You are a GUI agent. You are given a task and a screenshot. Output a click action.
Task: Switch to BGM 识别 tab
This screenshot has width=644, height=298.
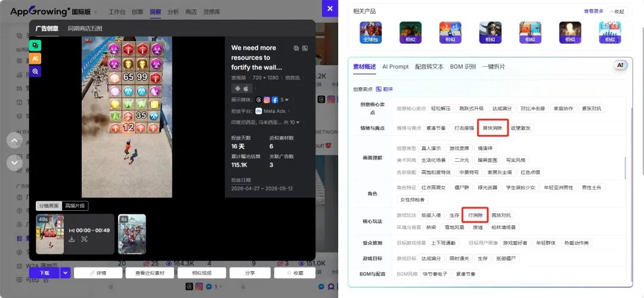pyautogui.click(x=463, y=67)
